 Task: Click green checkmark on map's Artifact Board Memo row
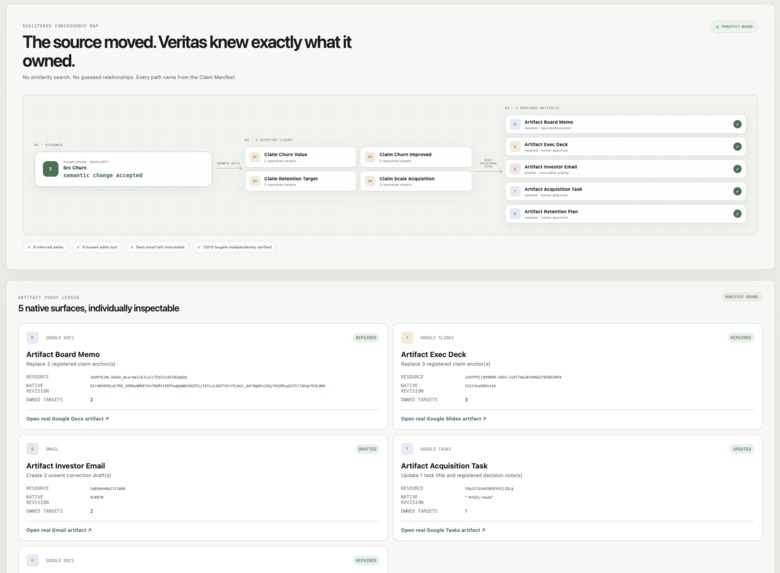pos(737,124)
